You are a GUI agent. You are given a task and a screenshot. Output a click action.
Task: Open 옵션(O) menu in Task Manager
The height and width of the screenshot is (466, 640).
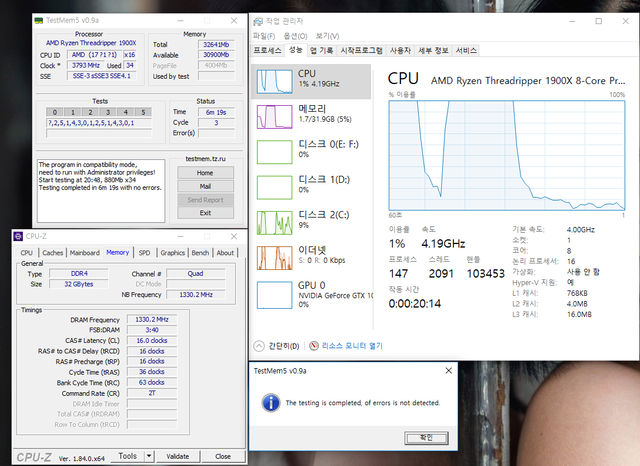tap(295, 36)
